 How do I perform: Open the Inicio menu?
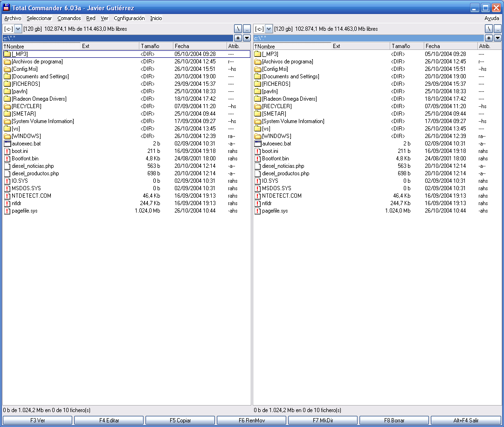coord(156,18)
